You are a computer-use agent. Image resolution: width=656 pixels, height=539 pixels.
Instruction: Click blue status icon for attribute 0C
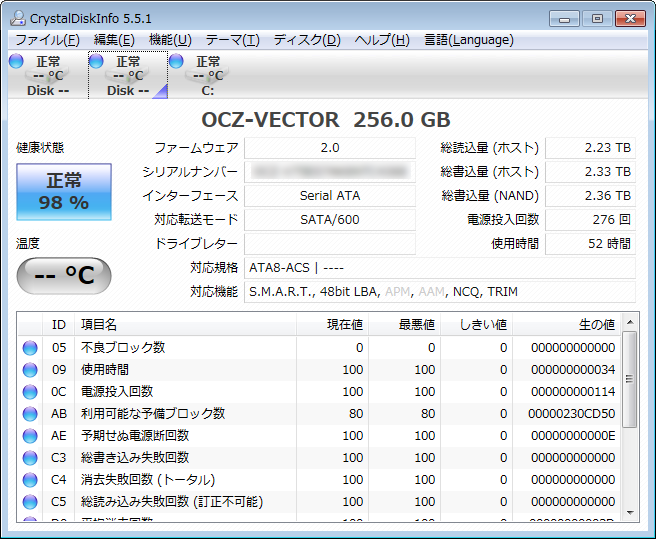[x=30, y=392]
